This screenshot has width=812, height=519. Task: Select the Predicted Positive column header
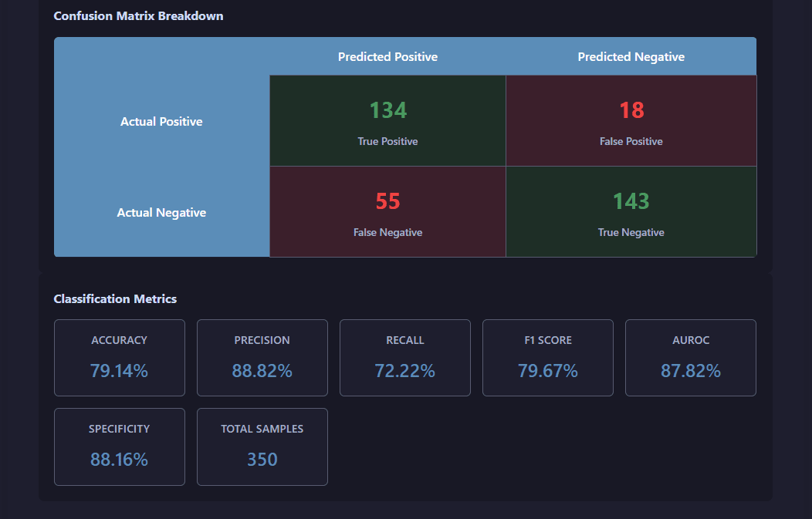click(x=388, y=57)
